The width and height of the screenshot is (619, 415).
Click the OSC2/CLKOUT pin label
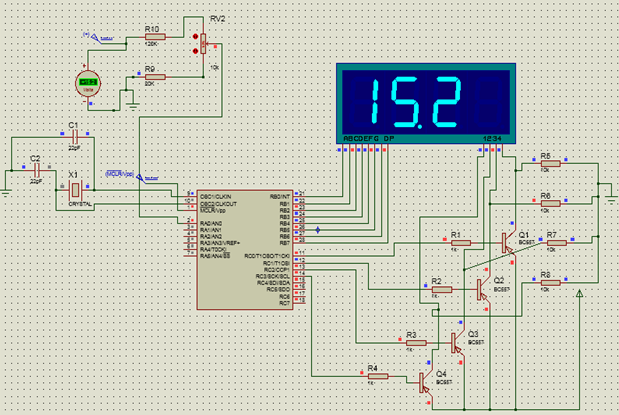[x=218, y=204]
